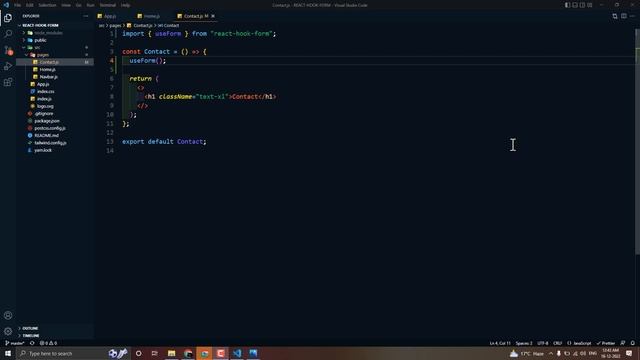The width and height of the screenshot is (640, 360).
Task: Open the Extensions view
Action: pos(8,82)
